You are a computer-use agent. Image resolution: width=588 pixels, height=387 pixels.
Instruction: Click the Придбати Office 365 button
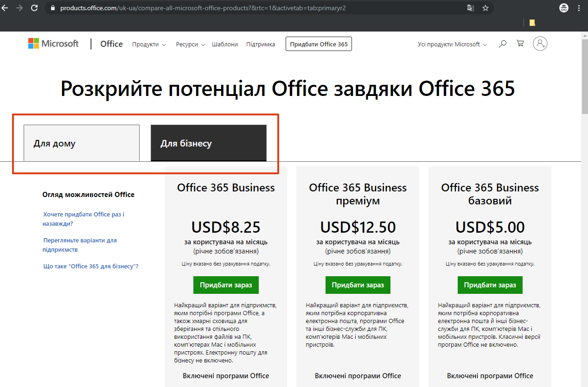[319, 44]
